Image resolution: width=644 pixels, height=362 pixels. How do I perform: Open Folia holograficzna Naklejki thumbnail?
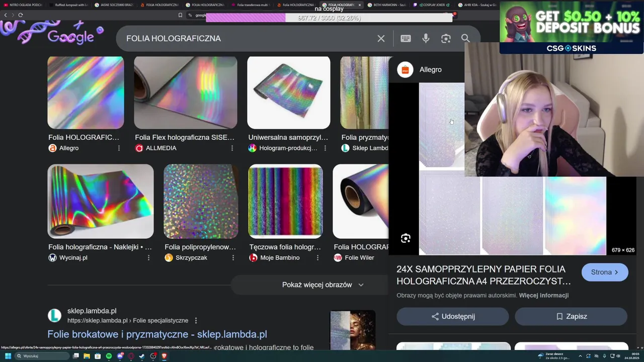point(101,201)
